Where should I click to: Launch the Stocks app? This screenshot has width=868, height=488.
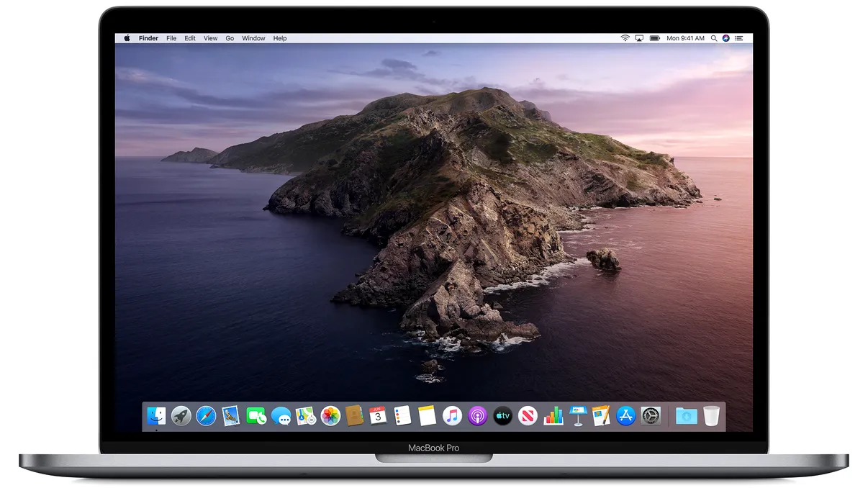553,416
